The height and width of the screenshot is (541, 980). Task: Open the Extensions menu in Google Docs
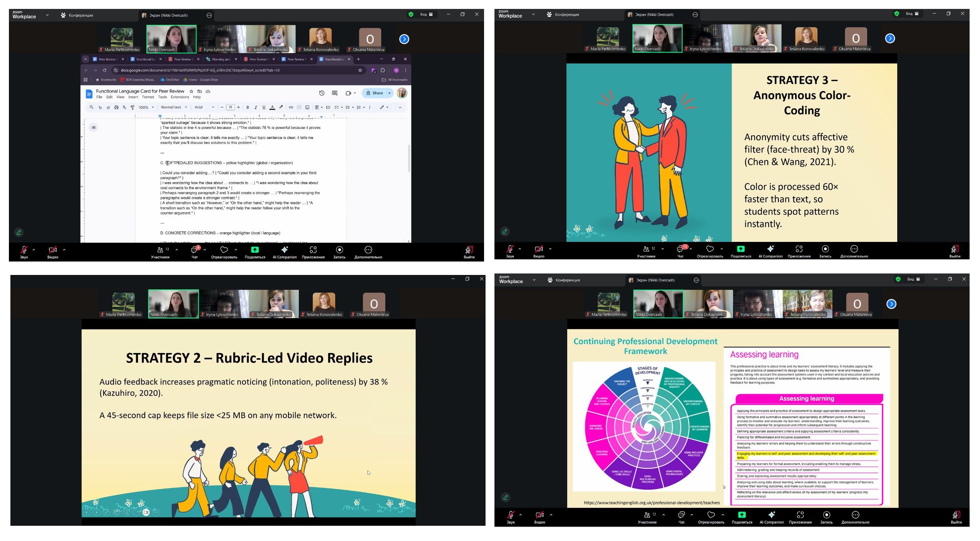click(180, 97)
